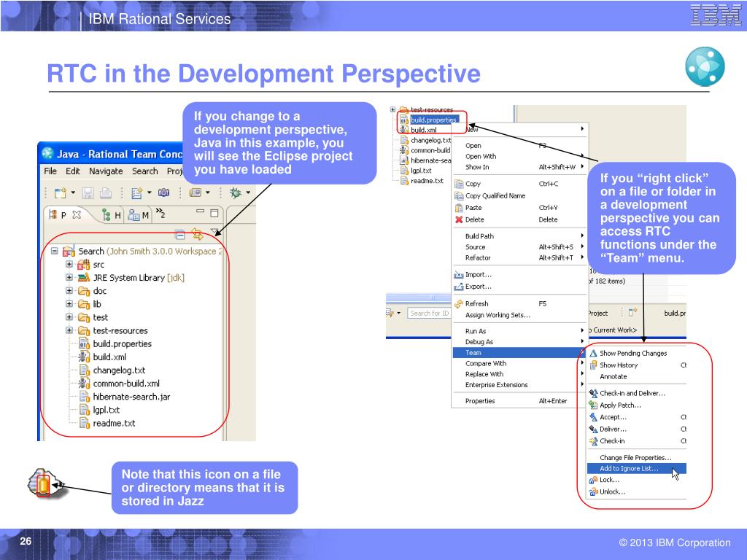747x560 pixels.
Task: Click the Apply Patch icon
Action: pos(593,405)
